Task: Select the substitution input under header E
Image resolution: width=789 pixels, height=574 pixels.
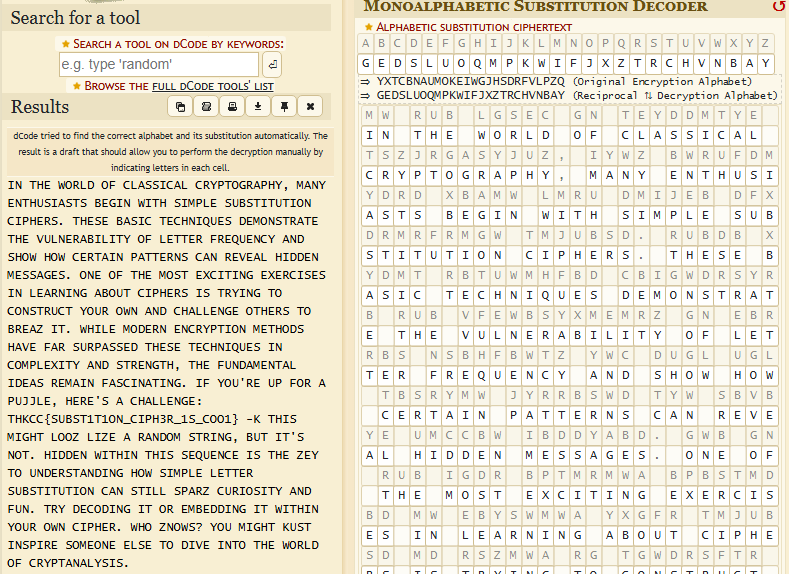Action: click(x=429, y=64)
